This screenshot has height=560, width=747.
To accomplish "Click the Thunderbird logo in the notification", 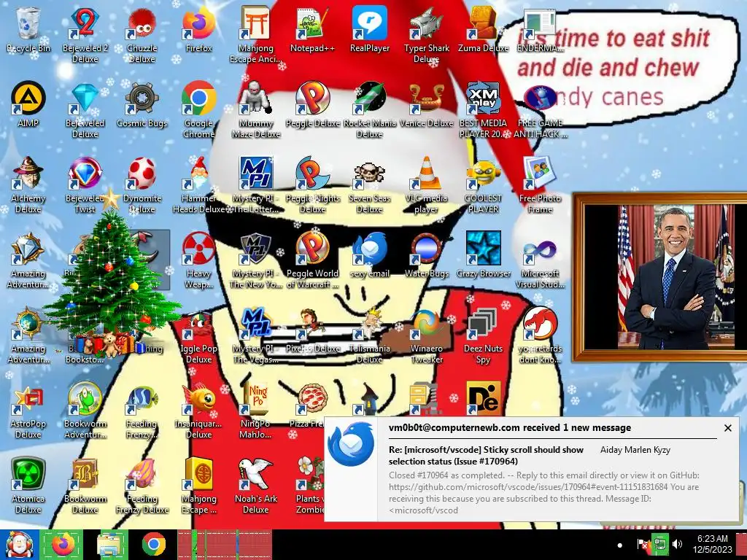I will tap(351, 444).
